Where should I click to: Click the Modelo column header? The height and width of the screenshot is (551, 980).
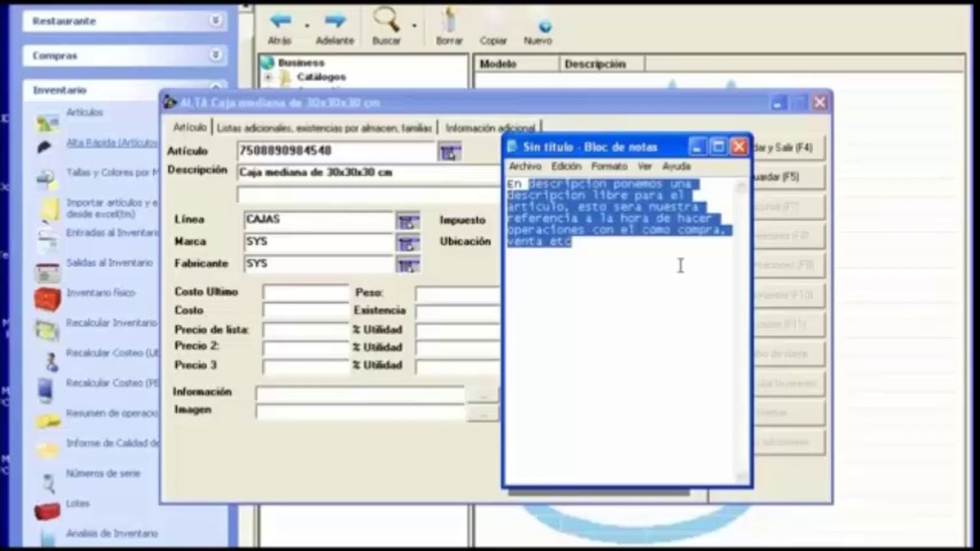517,64
